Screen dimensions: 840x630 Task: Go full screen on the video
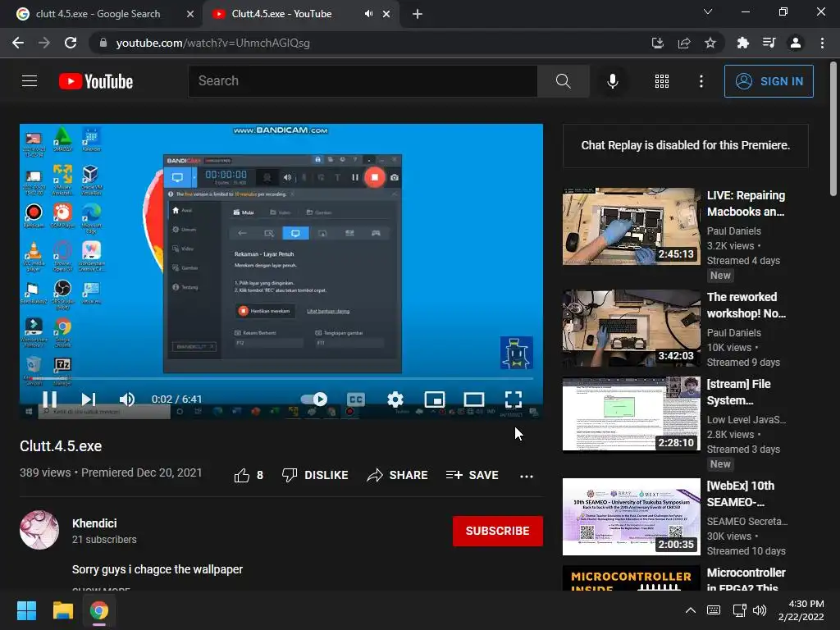pos(514,399)
